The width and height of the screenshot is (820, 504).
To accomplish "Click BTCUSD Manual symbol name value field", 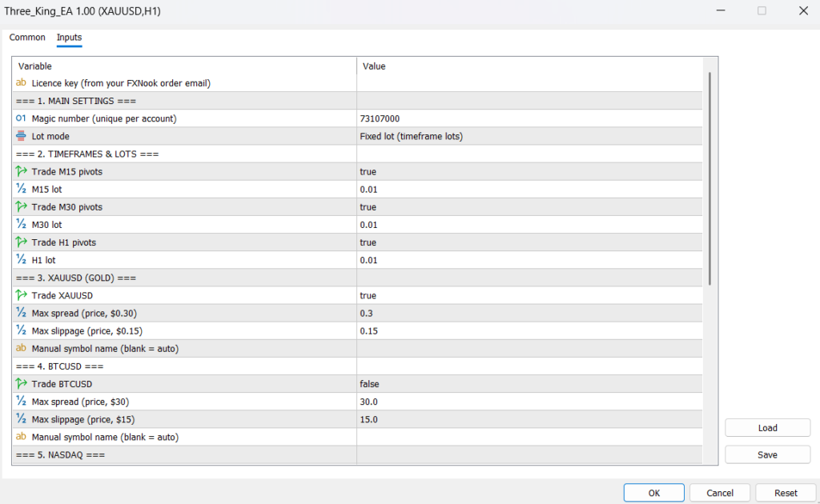I will coord(529,438).
